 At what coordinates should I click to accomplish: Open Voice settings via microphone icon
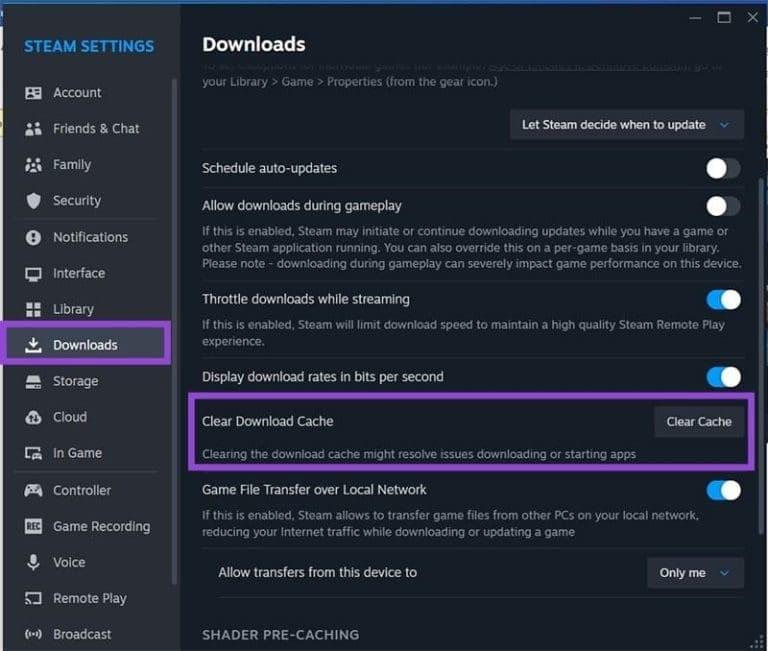34,562
